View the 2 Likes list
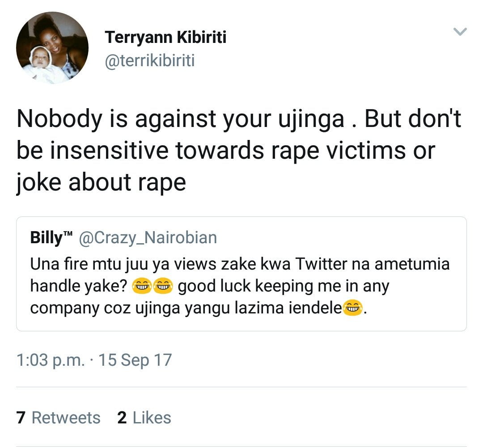 (144, 418)
